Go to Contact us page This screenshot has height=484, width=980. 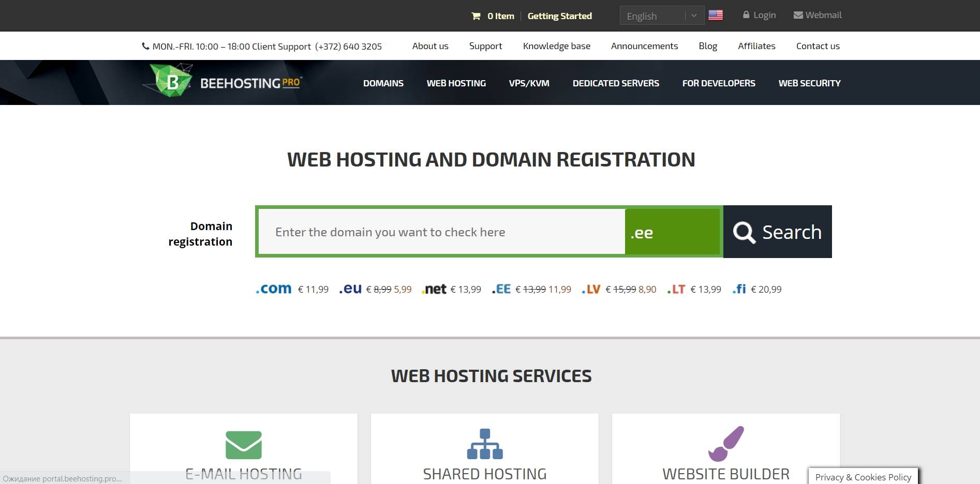coord(818,46)
